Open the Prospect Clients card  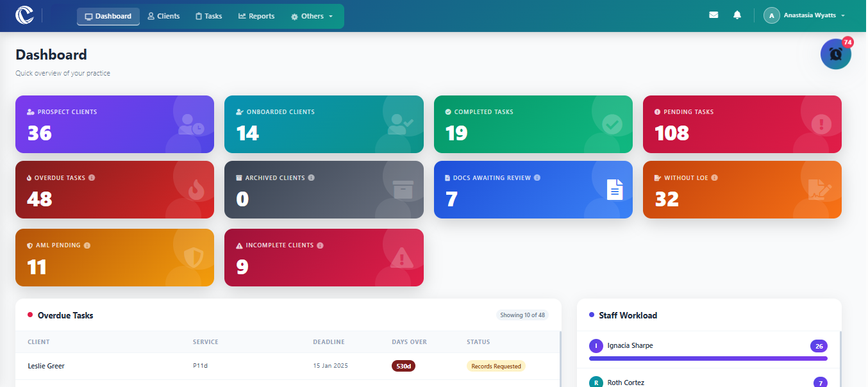pos(115,124)
